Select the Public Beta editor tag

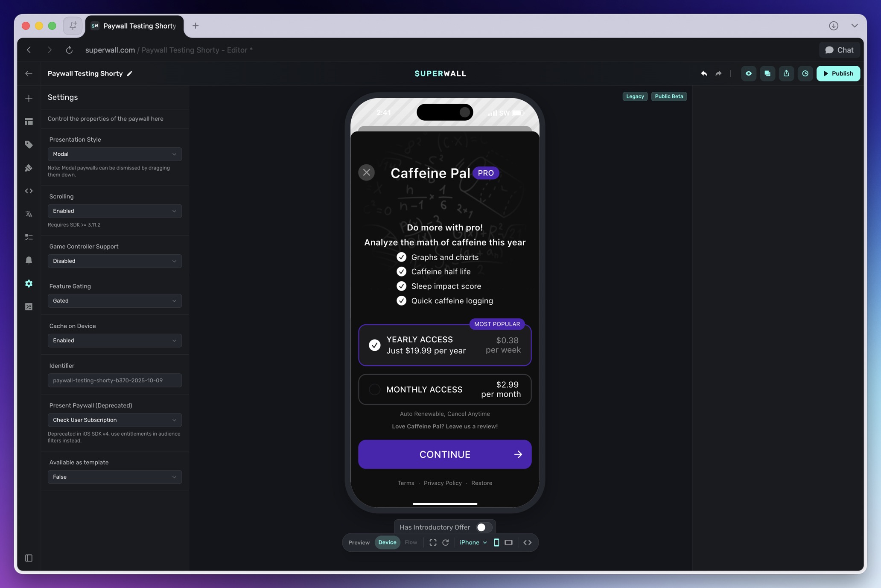669,96
